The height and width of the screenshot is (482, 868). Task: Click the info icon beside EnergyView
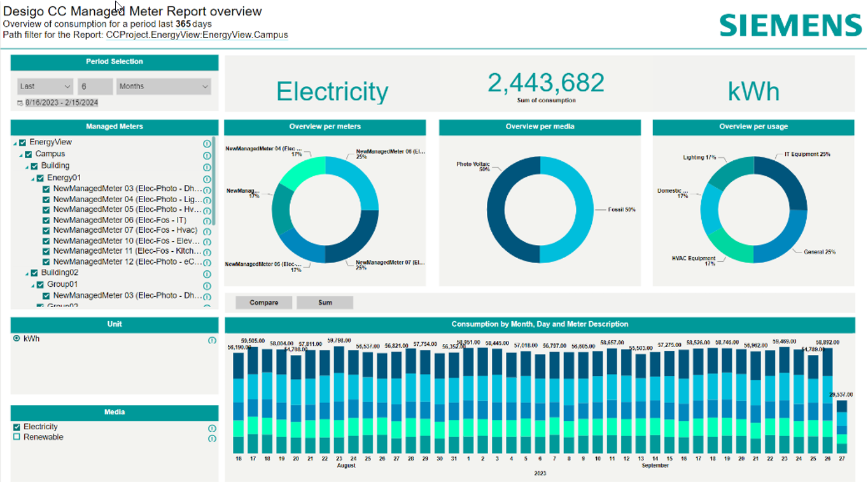pyautogui.click(x=207, y=143)
